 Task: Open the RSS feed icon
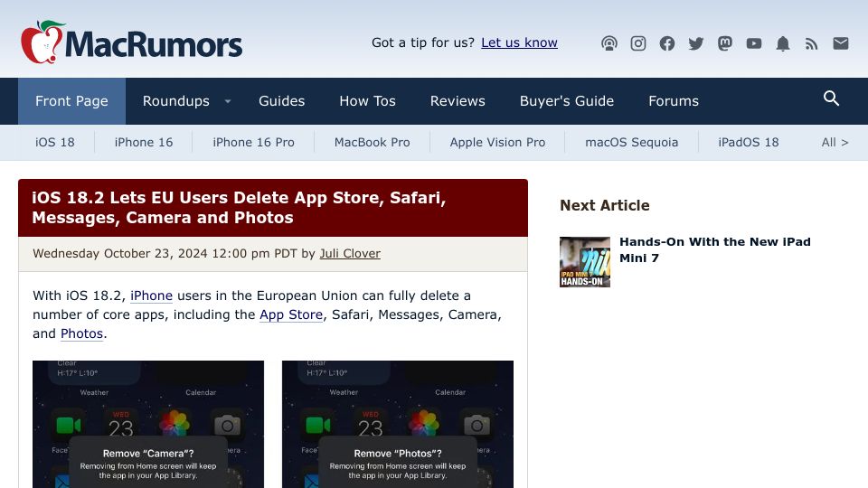(x=812, y=43)
